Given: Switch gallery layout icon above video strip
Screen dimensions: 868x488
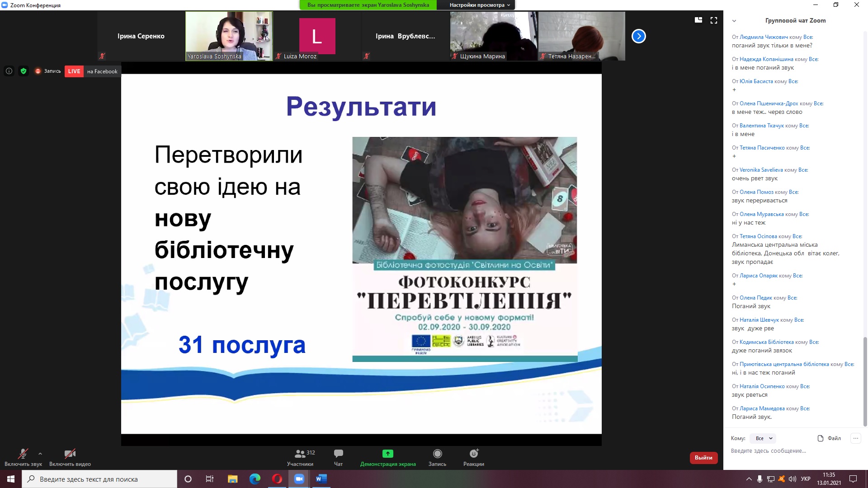Looking at the screenshot, I should tap(698, 20).
